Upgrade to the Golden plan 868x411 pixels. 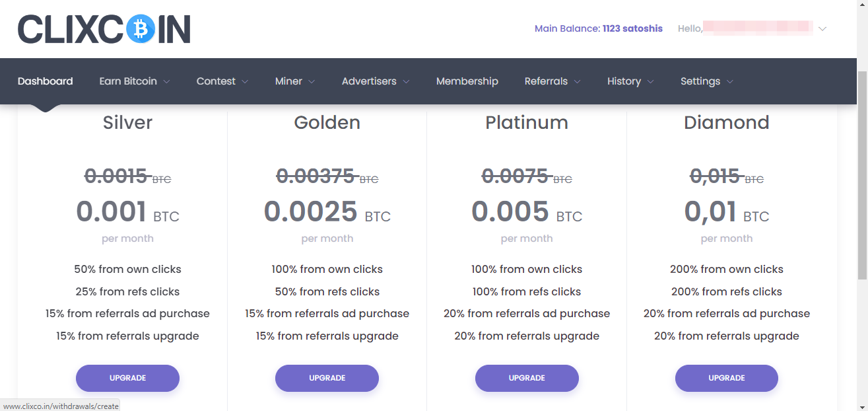coord(327,378)
